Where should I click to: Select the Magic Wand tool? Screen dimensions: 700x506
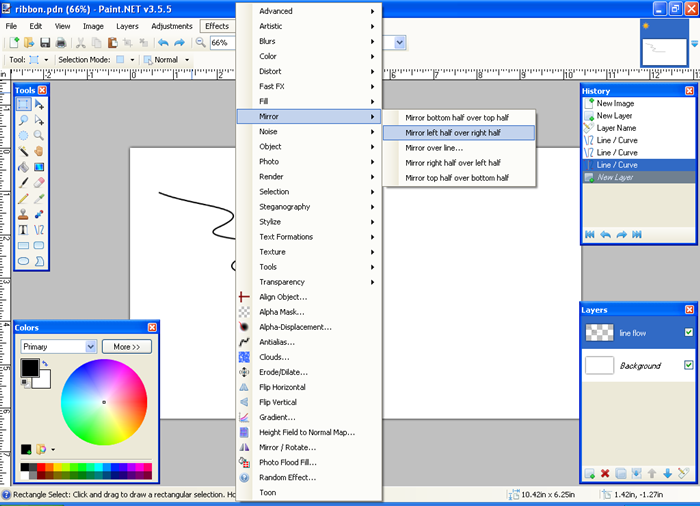tap(23, 151)
